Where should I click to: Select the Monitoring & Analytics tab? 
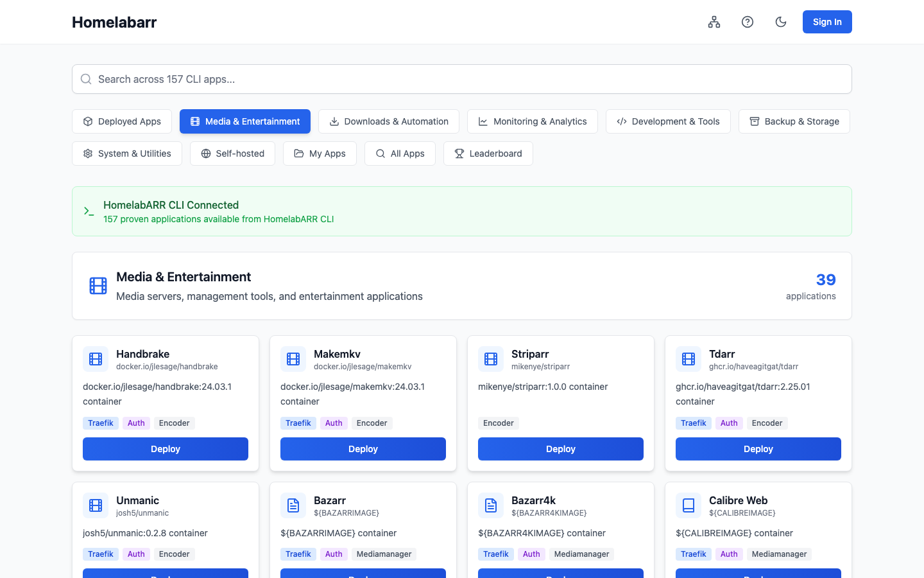tap(533, 121)
